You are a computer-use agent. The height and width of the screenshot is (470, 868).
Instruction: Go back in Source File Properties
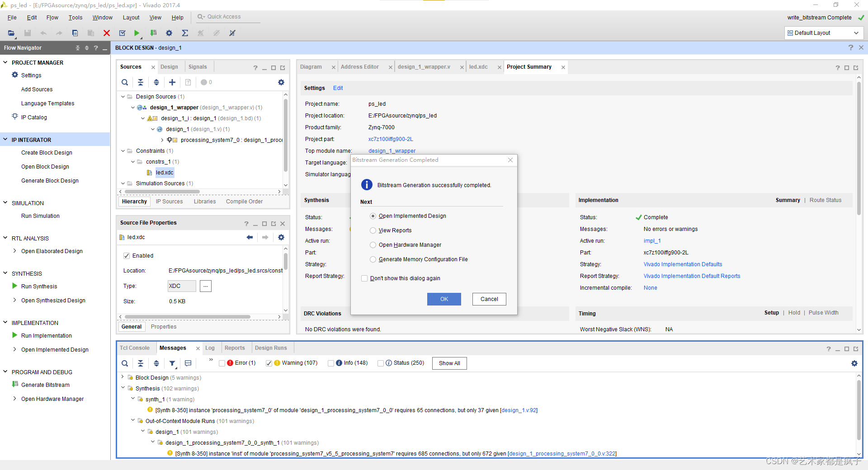tap(250, 237)
